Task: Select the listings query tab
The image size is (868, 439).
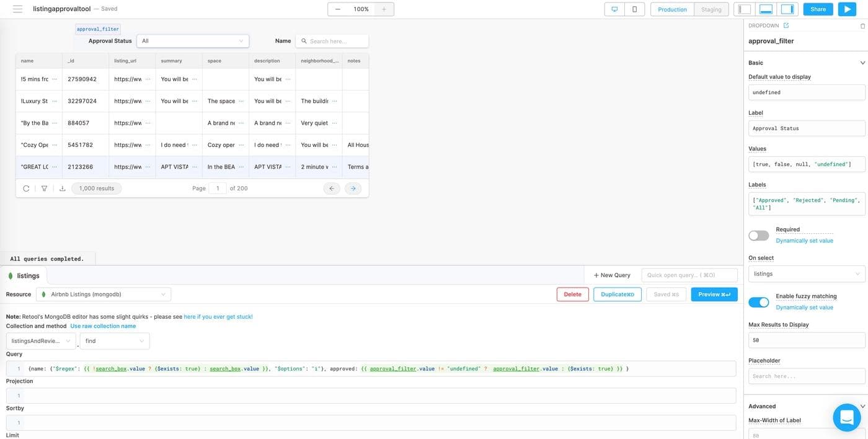Action: coord(24,276)
